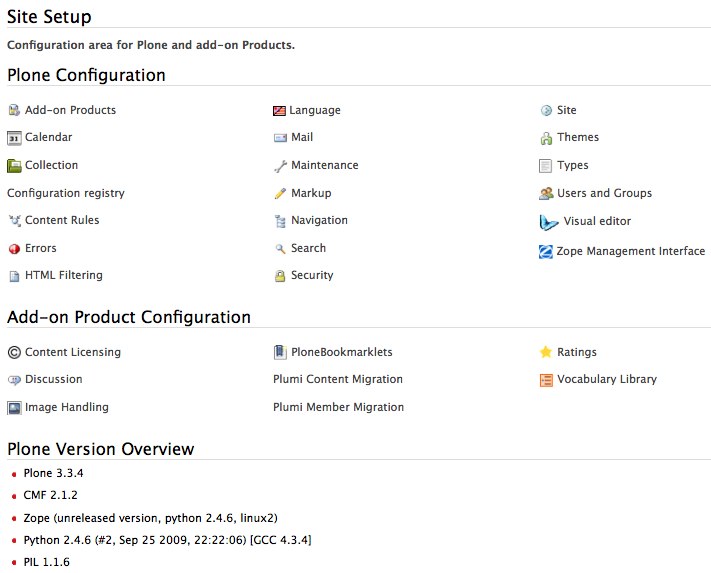Open the Maintenance settings link

pos(324,165)
